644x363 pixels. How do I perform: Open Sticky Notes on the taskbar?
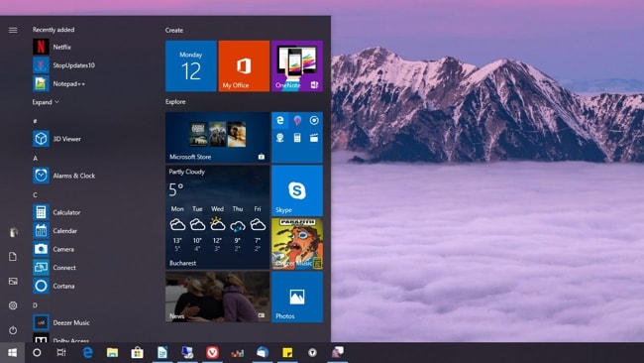[x=287, y=353]
